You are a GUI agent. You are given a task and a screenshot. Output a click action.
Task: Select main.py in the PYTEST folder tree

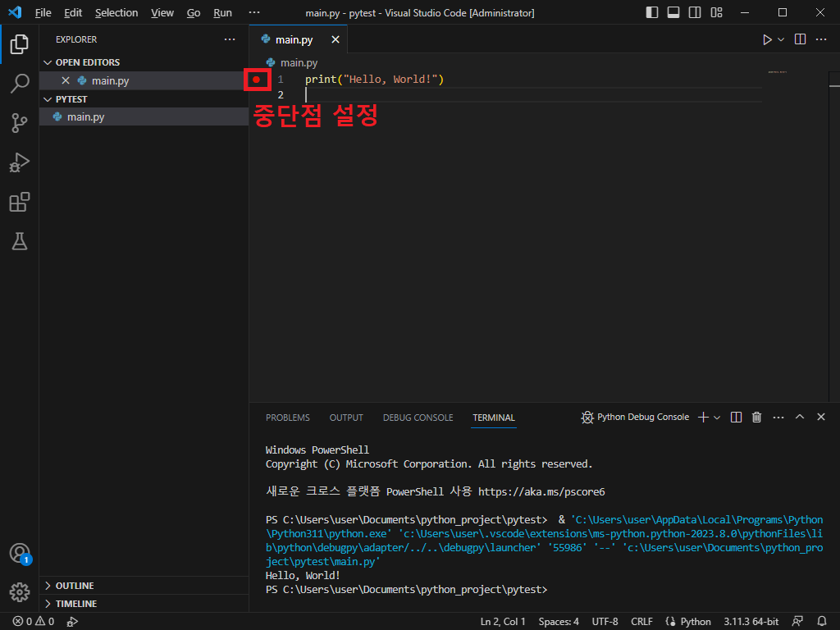point(85,117)
